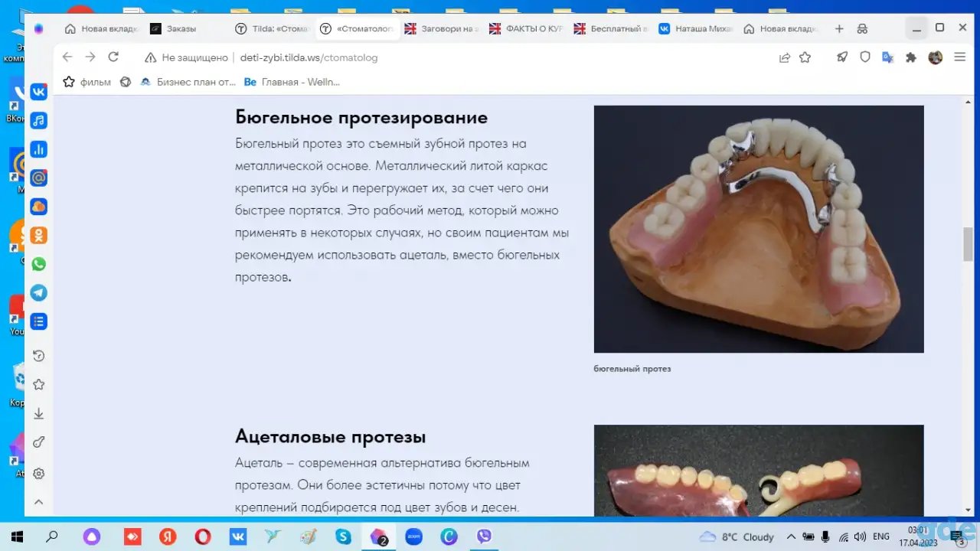Open downloads in the sidebar
This screenshot has width=980, height=551.
38,413
